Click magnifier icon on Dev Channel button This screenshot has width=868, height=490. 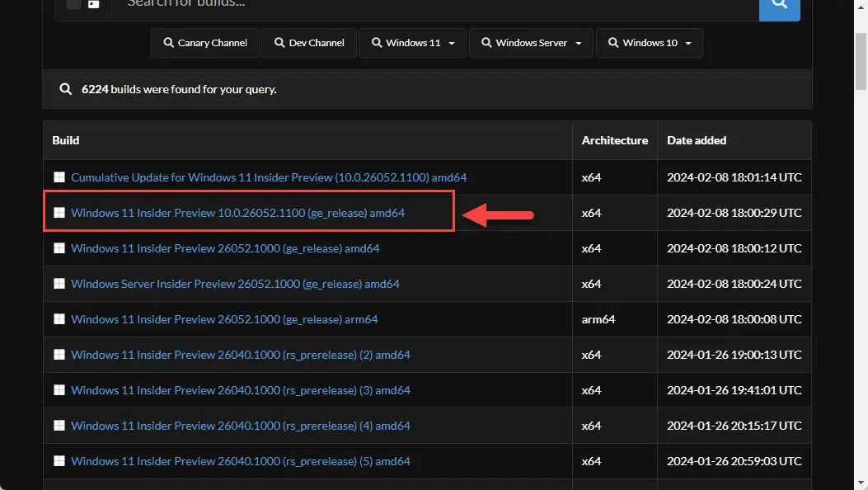tap(279, 43)
